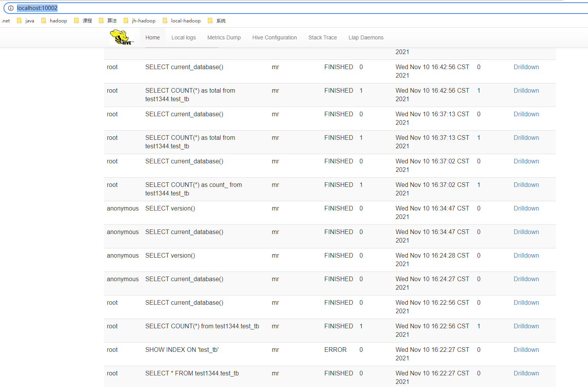The height and width of the screenshot is (387, 588).
Task: Go to the Home tab
Action: coord(153,37)
